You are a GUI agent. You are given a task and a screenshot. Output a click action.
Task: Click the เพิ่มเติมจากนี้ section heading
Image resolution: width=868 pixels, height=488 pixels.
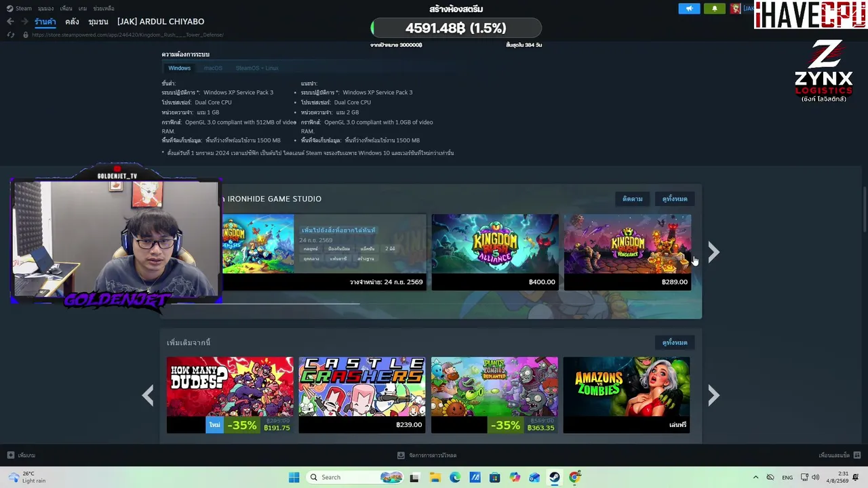189,342
